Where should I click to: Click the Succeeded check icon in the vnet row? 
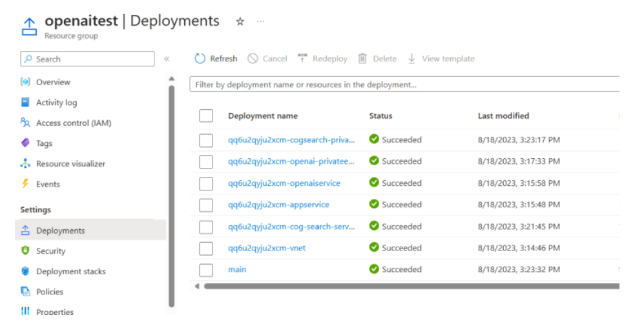(374, 247)
